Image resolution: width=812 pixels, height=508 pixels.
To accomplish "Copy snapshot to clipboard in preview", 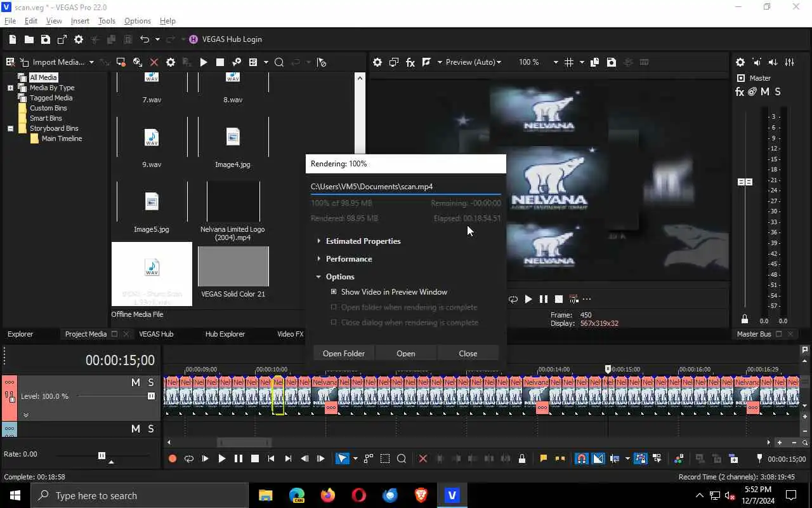I will tap(595, 62).
